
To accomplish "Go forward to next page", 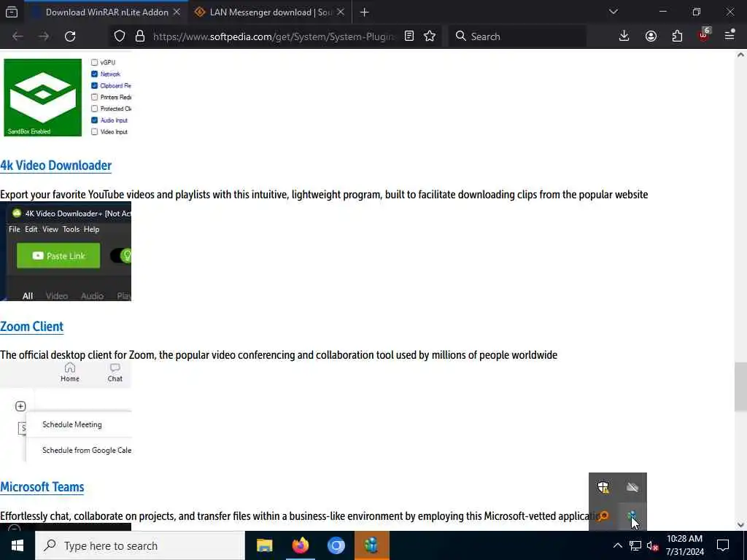I will coord(44,36).
